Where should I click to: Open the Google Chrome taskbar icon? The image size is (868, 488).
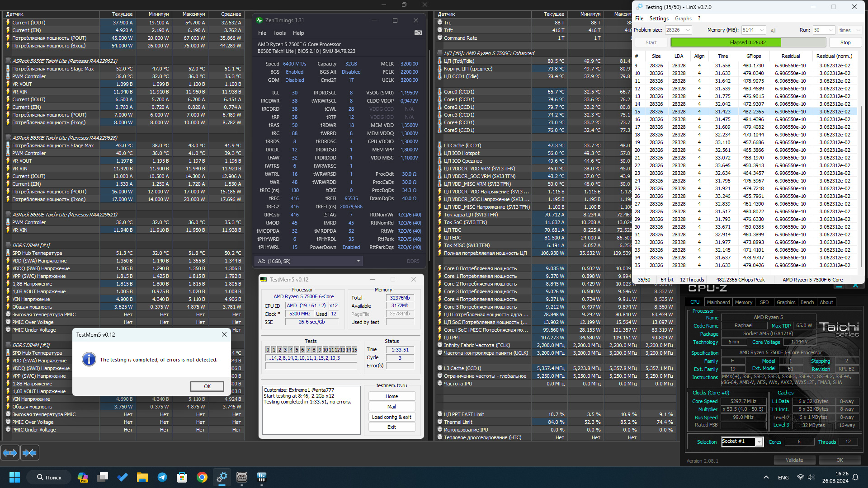202,477
